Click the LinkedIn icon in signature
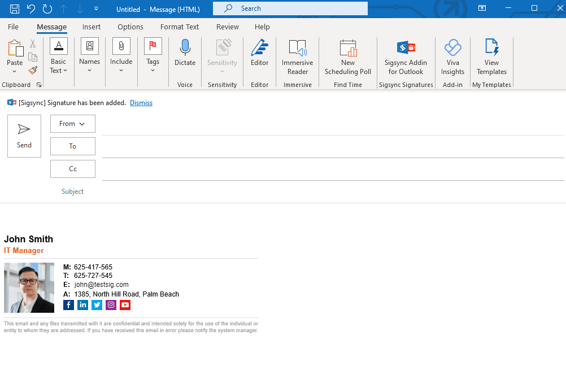The height and width of the screenshot is (392, 566). (83, 305)
